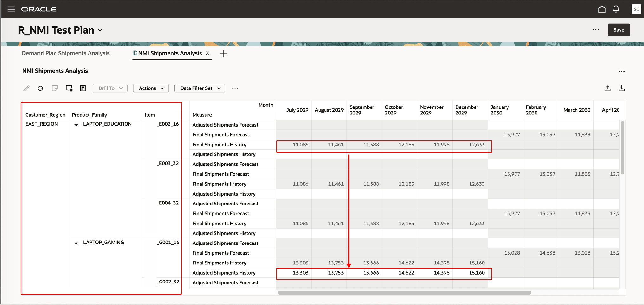Open toolbar overflow ellipsis after Data Filter Set
Image resolution: width=644 pixels, height=305 pixels.
235,88
